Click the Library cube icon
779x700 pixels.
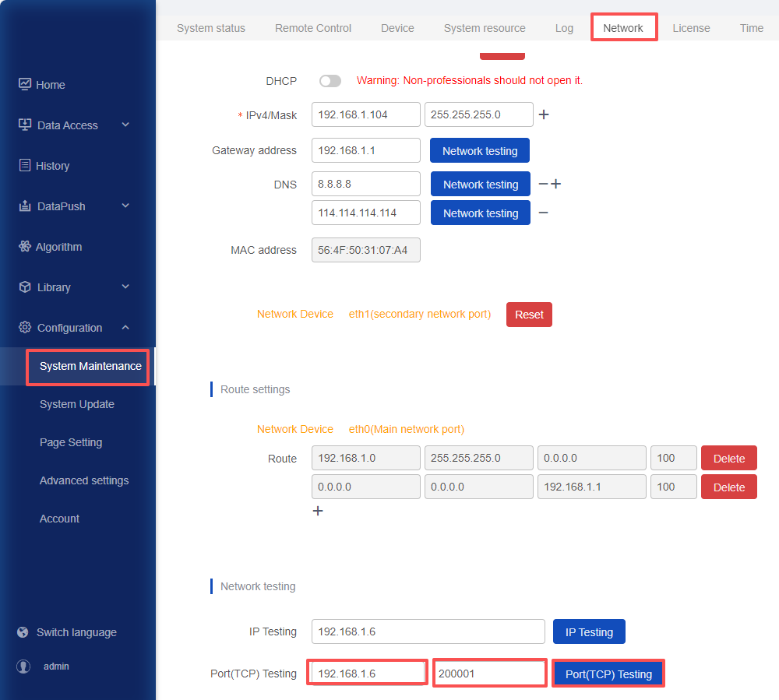pyautogui.click(x=25, y=287)
